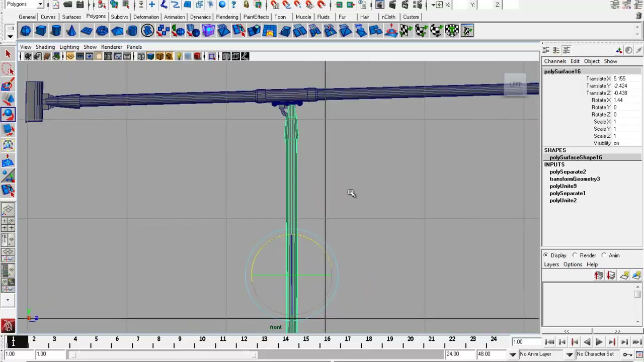The height and width of the screenshot is (362, 644).
Task: Toggle use all lights bulb icon
Action: pyautogui.click(x=179, y=56)
